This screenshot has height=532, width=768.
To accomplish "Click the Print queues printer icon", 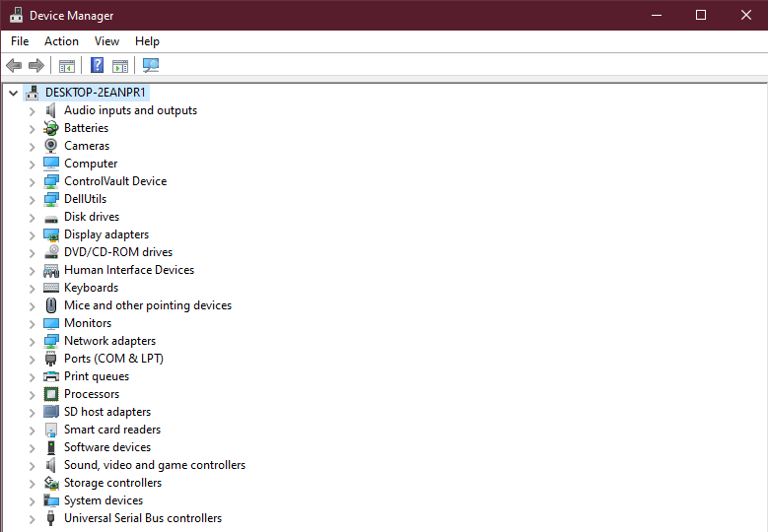I will click(51, 376).
